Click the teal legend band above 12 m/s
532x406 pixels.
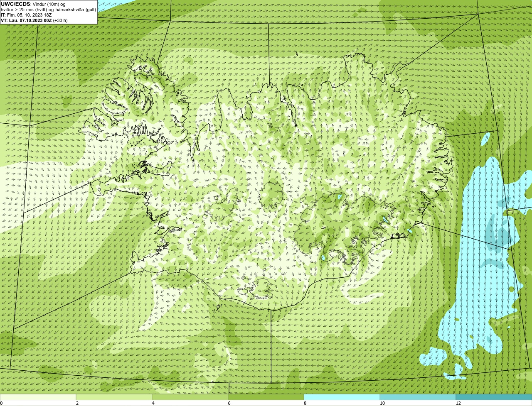click(494, 397)
